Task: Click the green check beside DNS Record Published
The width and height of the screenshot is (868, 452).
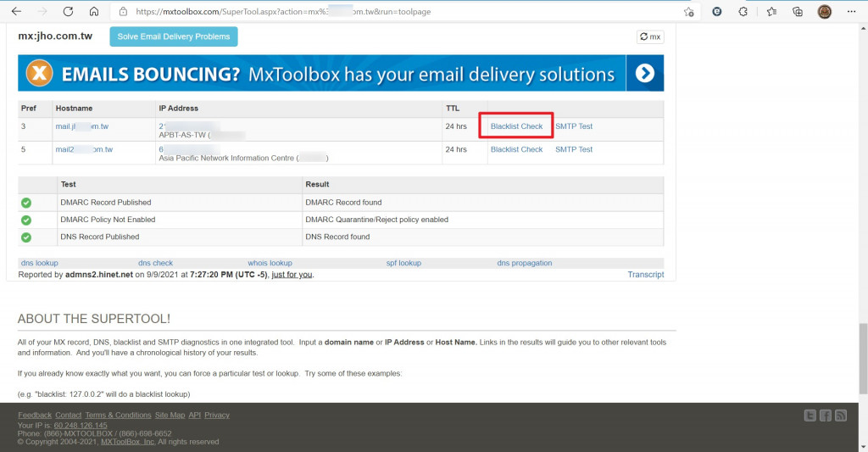Action: pos(26,237)
